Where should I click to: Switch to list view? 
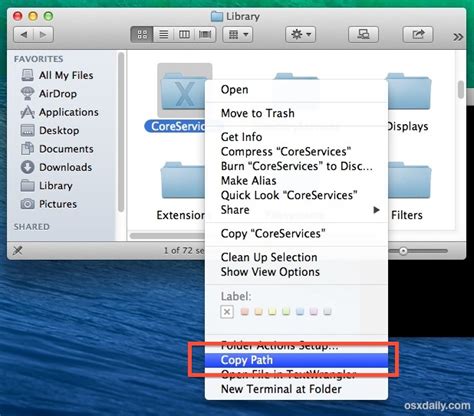pyautogui.click(x=163, y=34)
